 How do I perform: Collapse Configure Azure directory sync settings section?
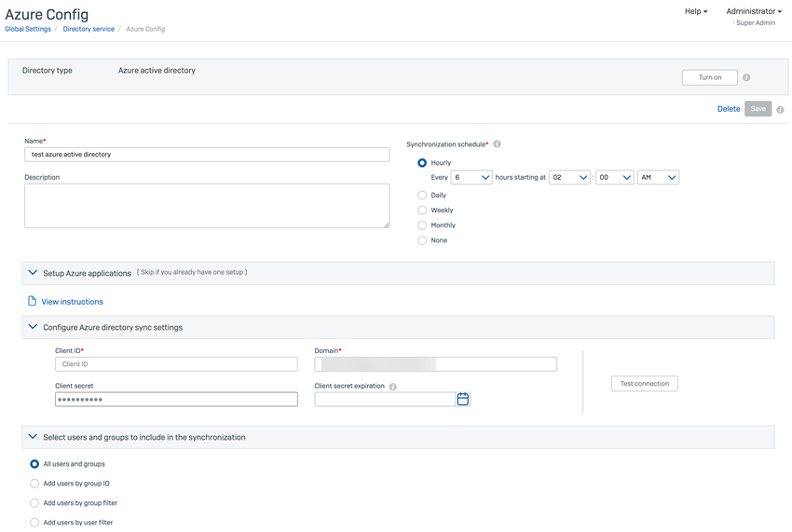point(33,327)
